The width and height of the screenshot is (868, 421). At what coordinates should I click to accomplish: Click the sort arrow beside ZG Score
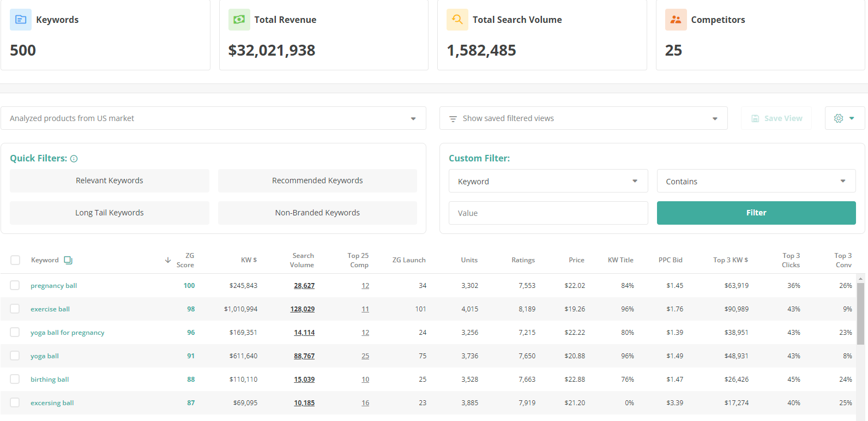[x=168, y=260]
